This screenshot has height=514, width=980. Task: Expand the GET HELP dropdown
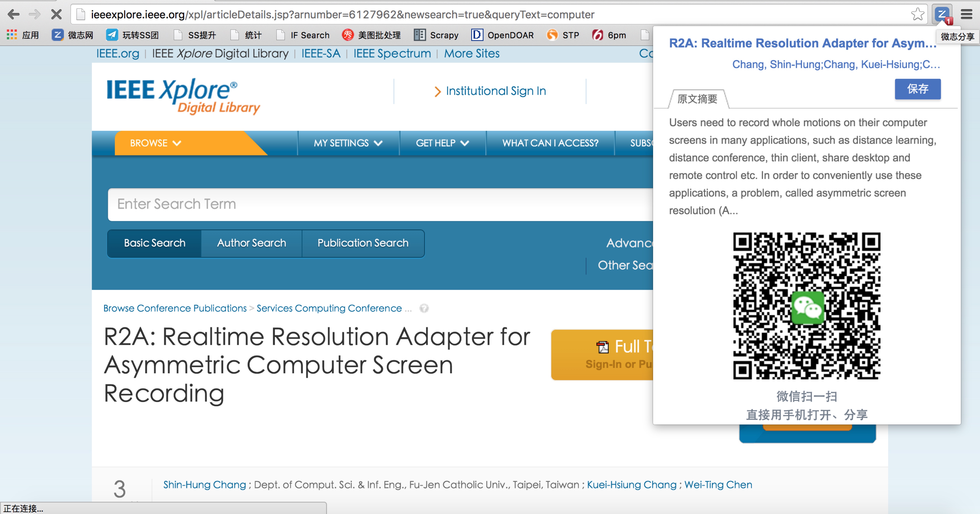click(x=443, y=143)
